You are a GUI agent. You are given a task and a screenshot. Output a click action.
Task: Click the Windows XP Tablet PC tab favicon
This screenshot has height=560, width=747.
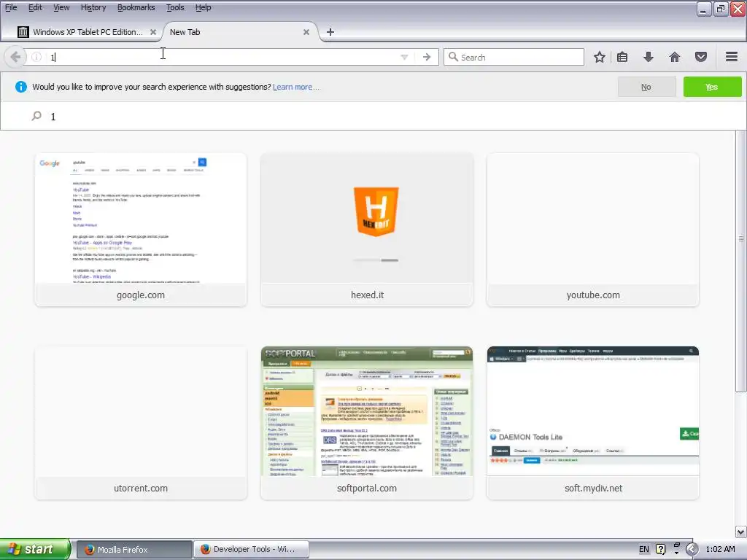pyautogui.click(x=23, y=32)
